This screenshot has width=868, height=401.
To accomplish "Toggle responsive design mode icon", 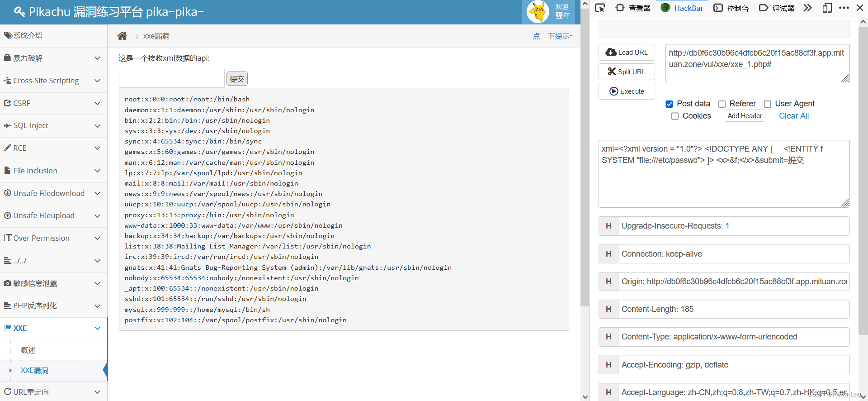I will (827, 8).
